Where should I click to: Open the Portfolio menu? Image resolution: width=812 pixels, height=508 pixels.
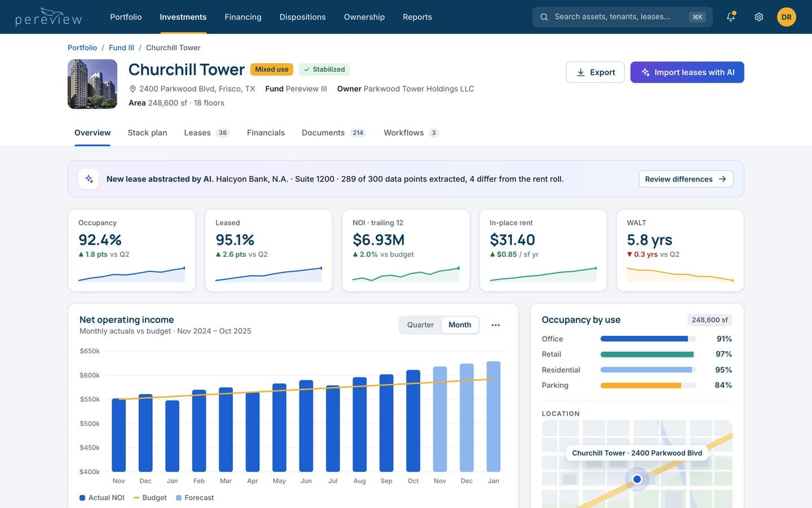(x=126, y=17)
